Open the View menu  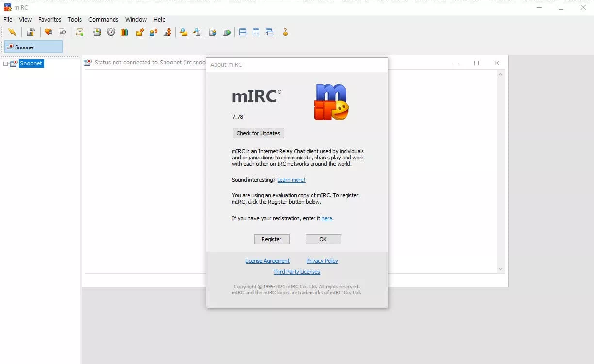tap(25, 20)
